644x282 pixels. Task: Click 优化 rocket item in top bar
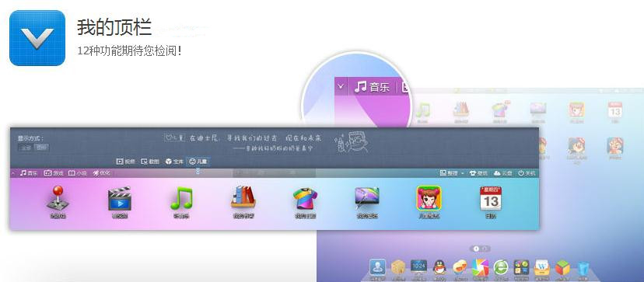click(102, 173)
